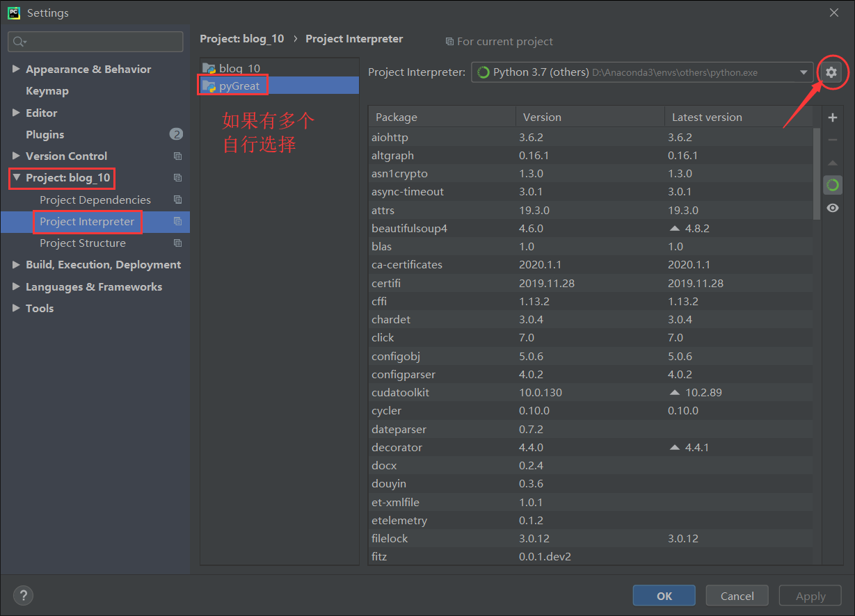This screenshot has width=855, height=616.
Task: Click upgrade arrow beside decorator 4.4.1
Action: (674, 447)
